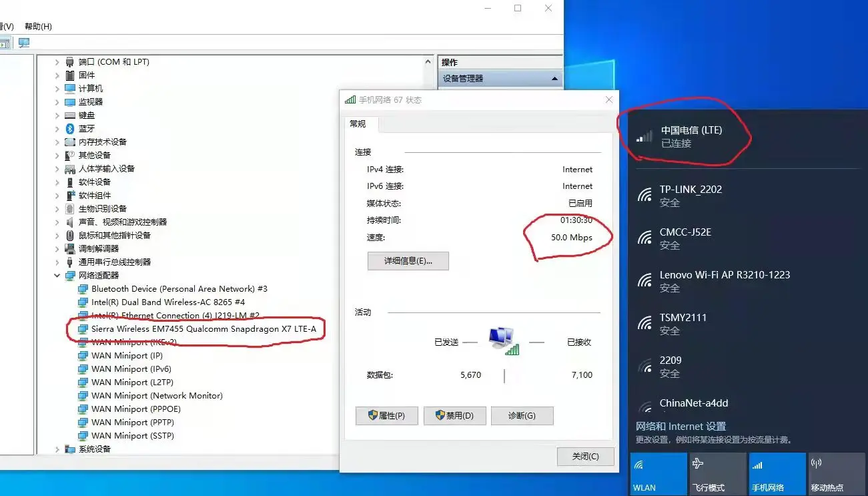Click the WAN Miniport (PPPOE) adapter icon

click(83, 409)
